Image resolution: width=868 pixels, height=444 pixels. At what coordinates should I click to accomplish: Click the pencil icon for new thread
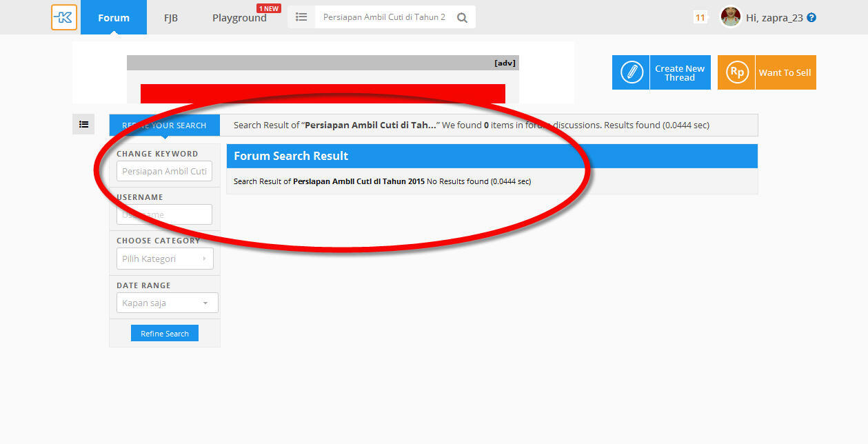(632, 72)
